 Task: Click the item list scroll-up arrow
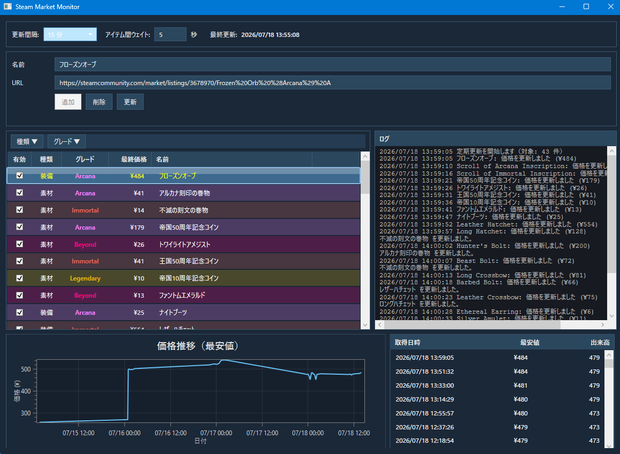[365, 157]
